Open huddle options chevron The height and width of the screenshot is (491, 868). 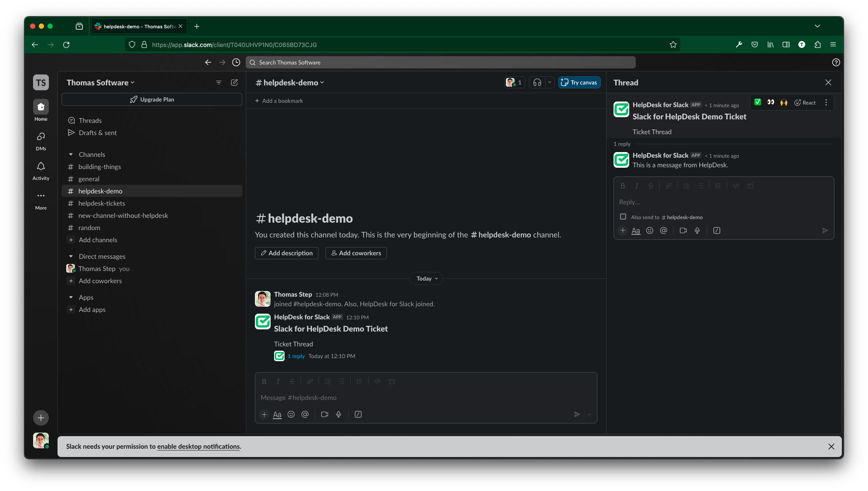coord(549,82)
